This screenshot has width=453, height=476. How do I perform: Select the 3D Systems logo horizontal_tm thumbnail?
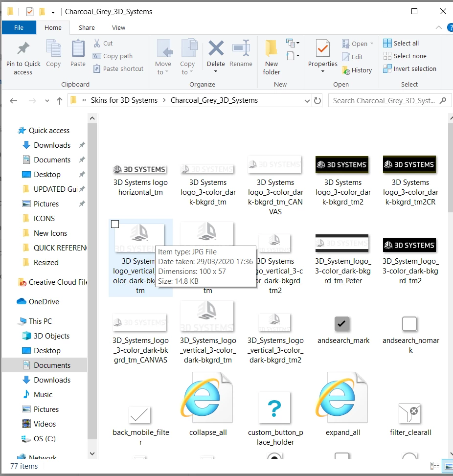click(140, 169)
